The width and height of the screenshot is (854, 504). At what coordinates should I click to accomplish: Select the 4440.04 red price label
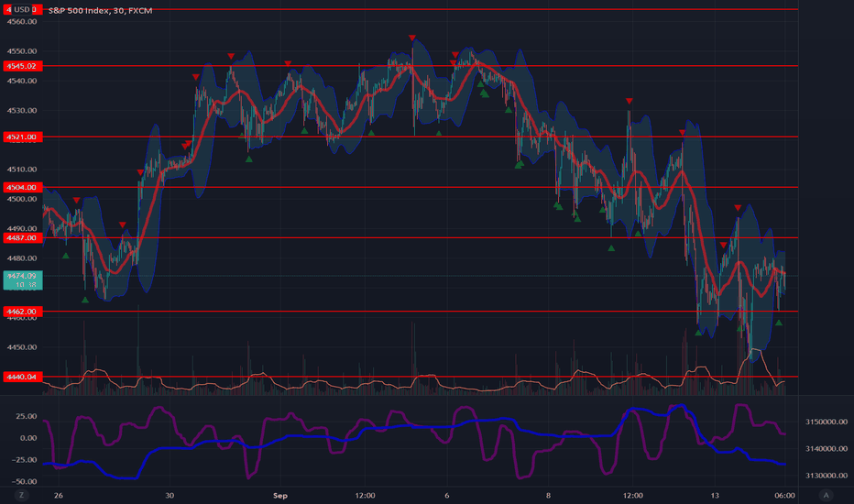click(x=22, y=377)
